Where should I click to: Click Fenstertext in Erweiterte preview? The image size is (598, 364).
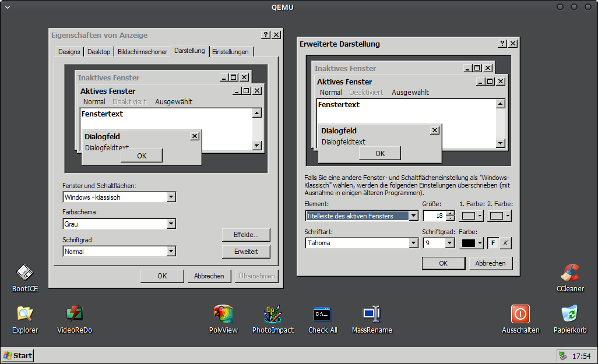(339, 104)
